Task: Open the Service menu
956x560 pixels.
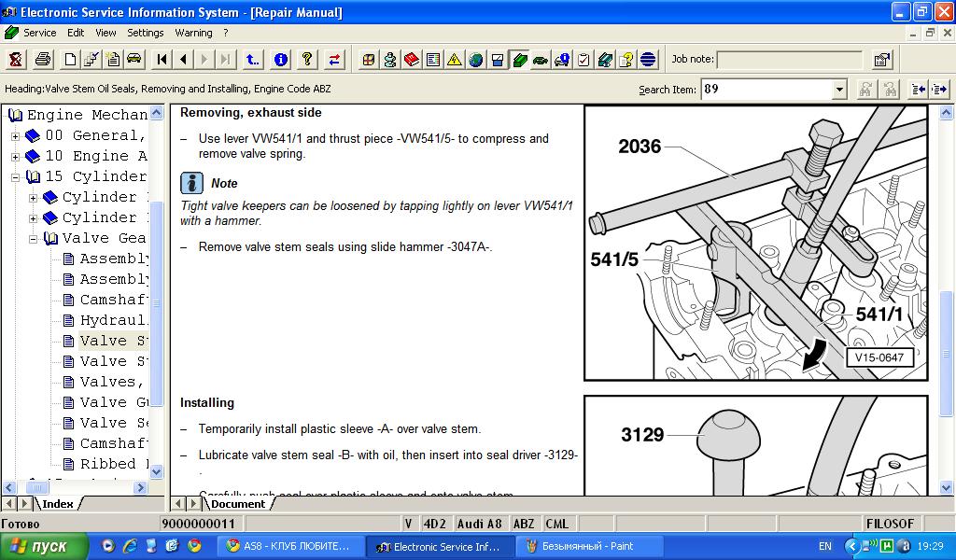Action: pos(39,33)
